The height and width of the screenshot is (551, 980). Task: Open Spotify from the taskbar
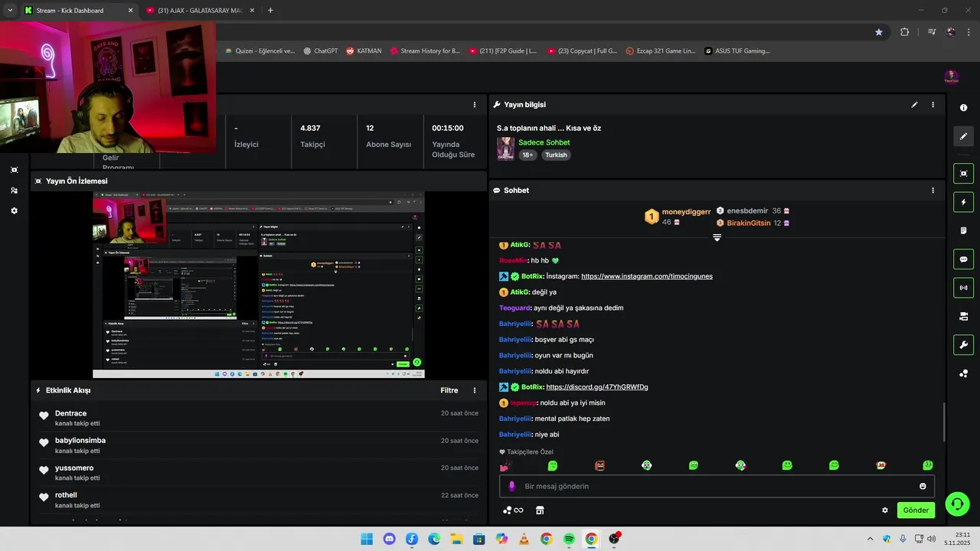569,539
